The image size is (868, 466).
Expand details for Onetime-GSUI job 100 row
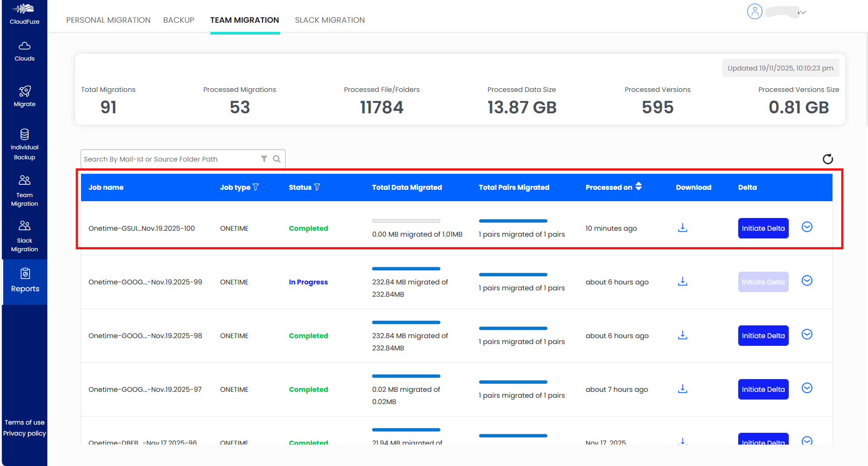[807, 227]
